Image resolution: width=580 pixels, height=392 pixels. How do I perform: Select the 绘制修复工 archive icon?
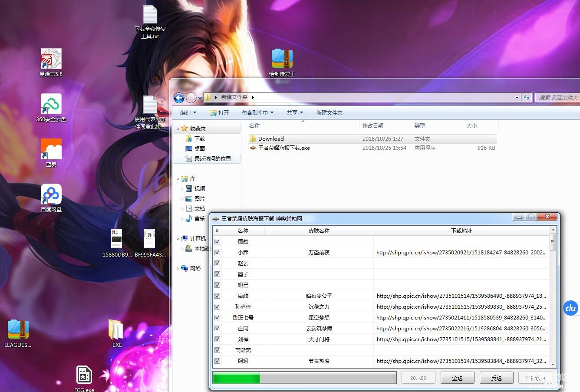pos(282,59)
